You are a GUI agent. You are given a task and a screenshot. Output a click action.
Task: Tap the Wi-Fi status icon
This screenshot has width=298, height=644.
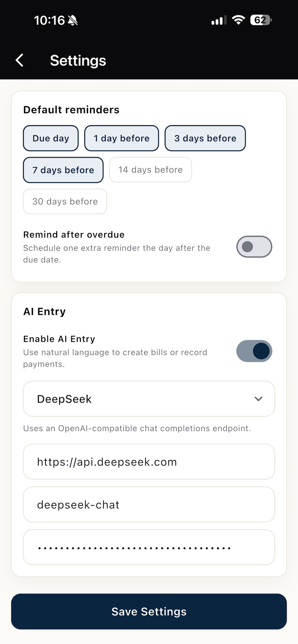[x=238, y=20]
